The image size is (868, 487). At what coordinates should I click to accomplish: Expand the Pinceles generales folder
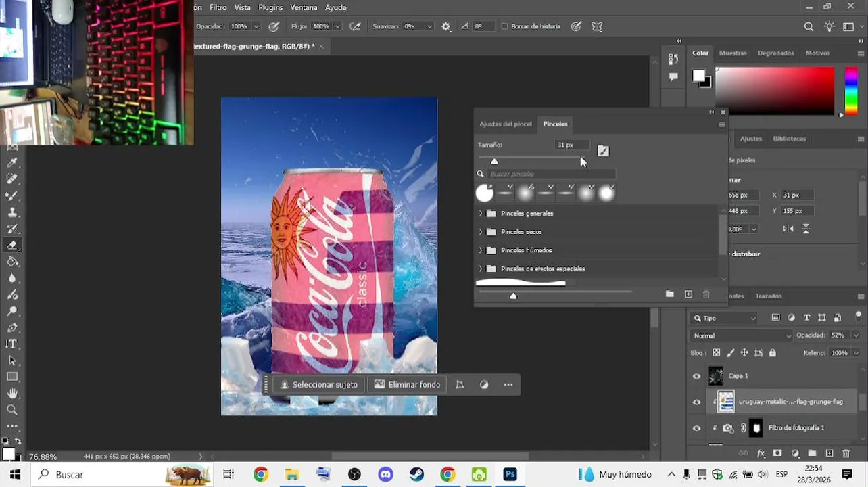(x=481, y=213)
